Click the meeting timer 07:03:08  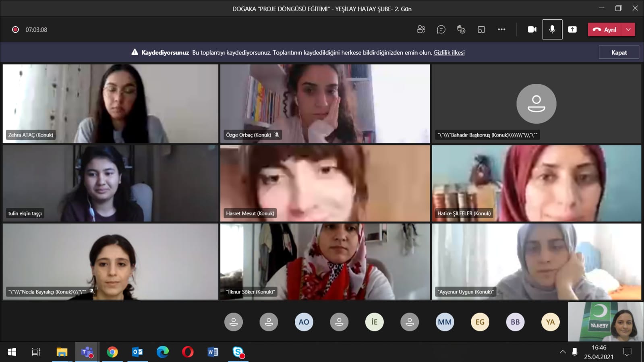(36, 29)
